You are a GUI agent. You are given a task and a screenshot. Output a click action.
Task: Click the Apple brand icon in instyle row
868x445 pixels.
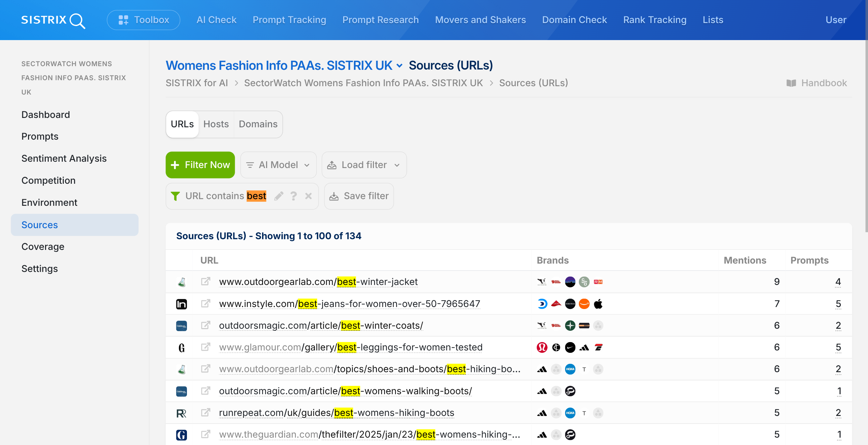[x=598, y=304]
